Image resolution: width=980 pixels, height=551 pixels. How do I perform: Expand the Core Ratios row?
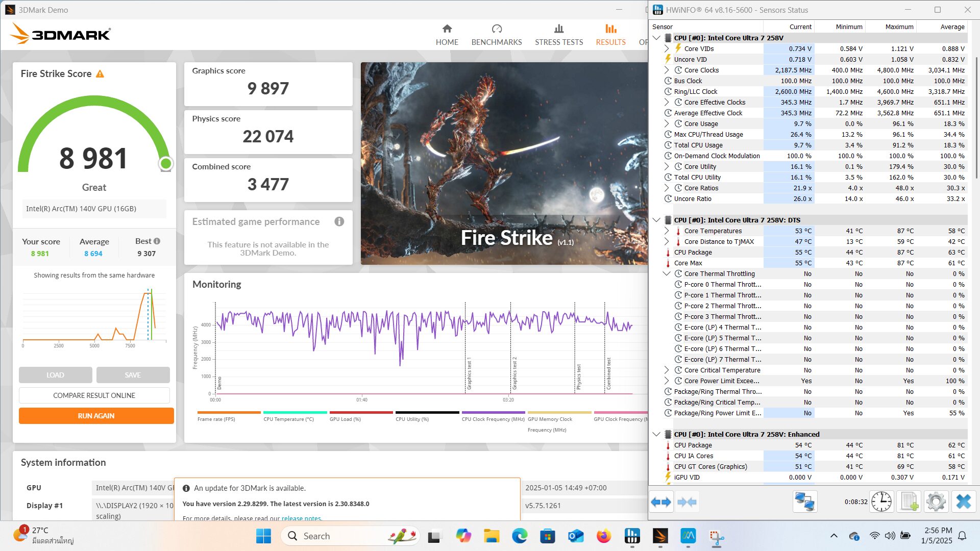(667, 188)
